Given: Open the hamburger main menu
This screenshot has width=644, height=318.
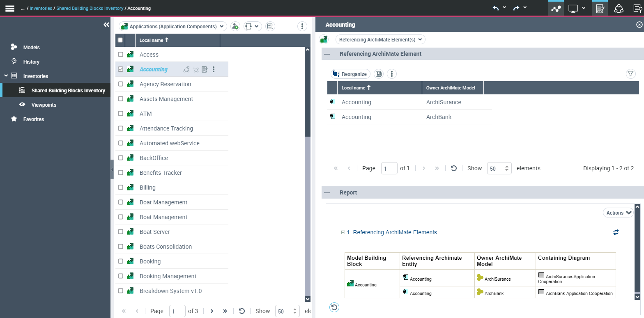Looking at the screenshot, I should tap(10, 8).
